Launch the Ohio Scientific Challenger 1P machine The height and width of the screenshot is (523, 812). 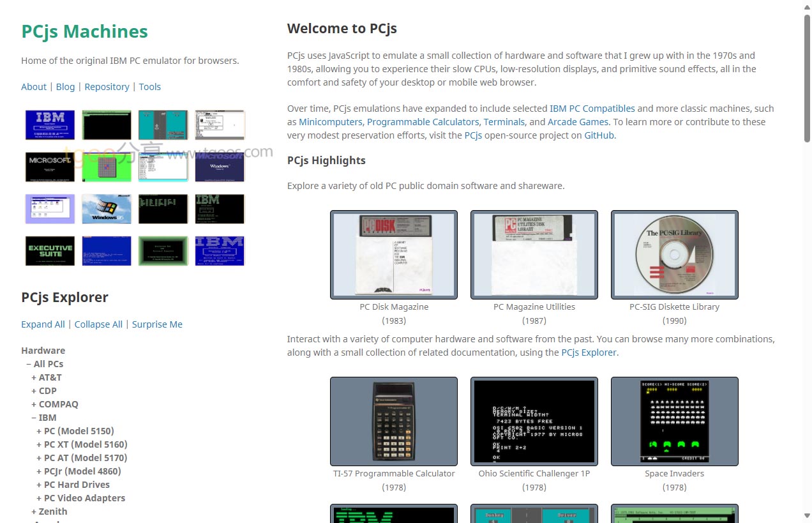pyautogui.click(x=534, y=421)
